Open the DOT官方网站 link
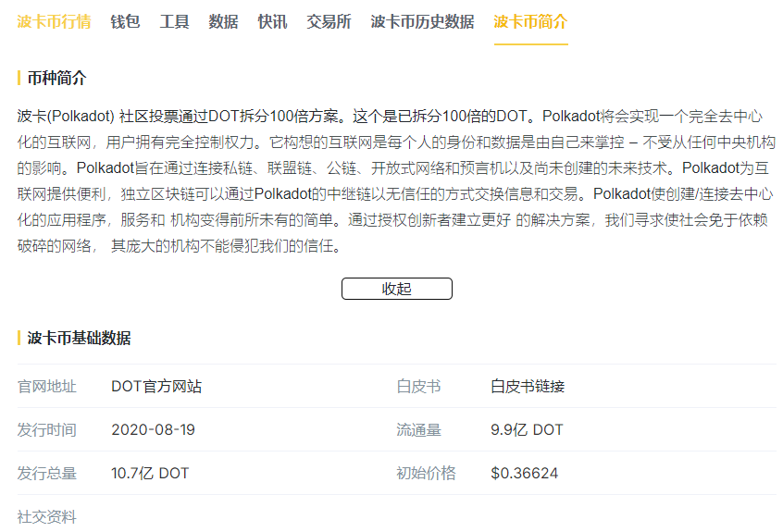This screenshot has width=783, height=532. click(x=156, y=387)
